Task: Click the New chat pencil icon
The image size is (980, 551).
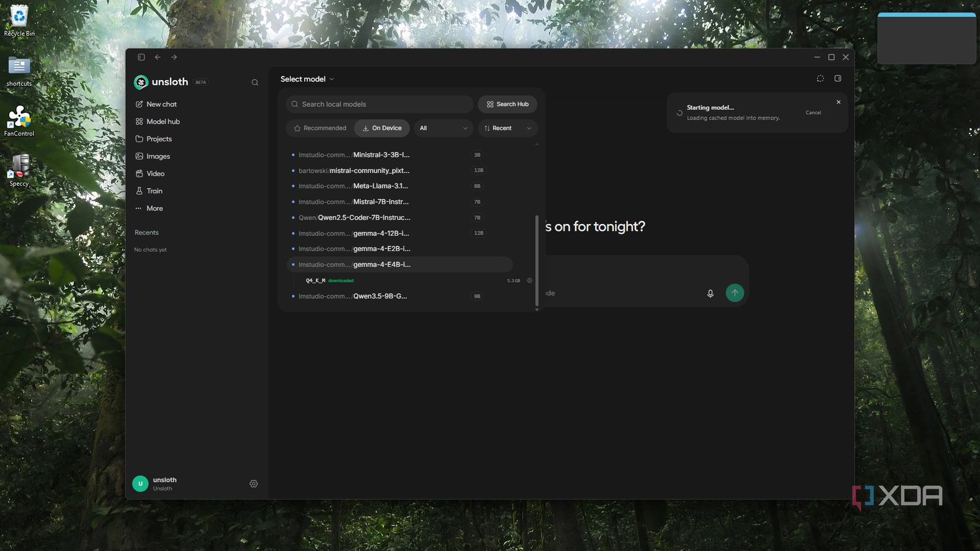Action: tap(139, 104)
